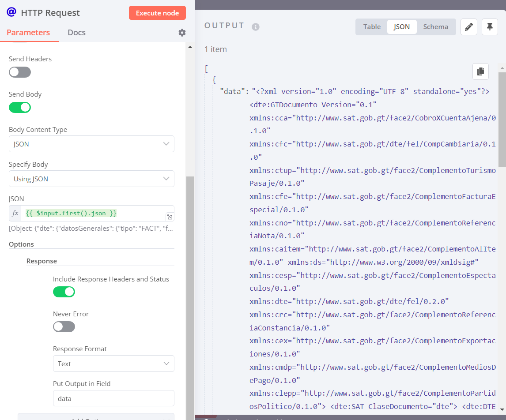Click the fx expression icon

(x=15, y=213)
